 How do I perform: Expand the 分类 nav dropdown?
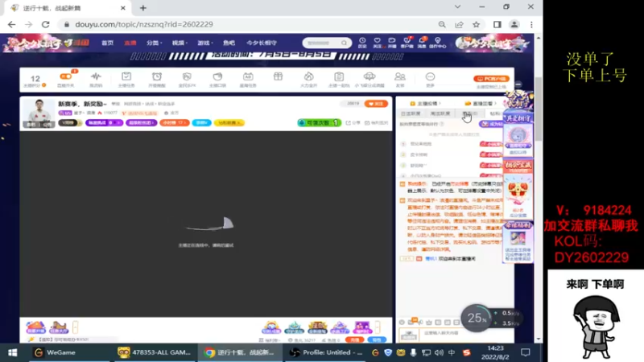coord(155,43)
